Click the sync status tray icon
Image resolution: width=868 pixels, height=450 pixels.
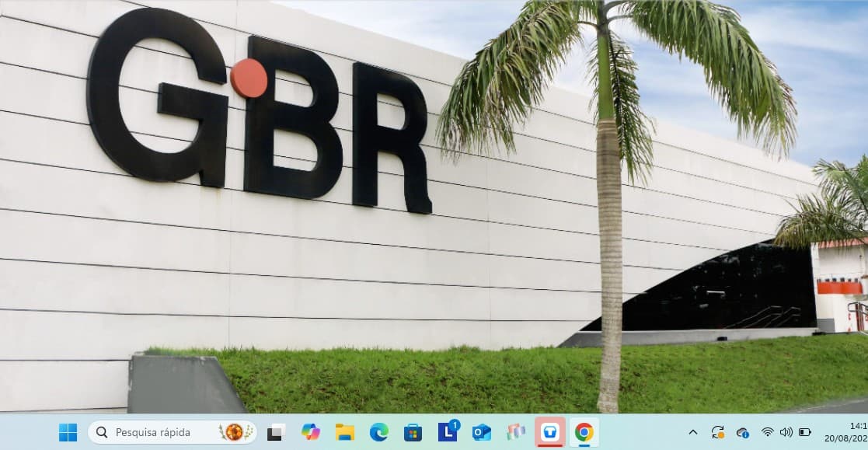(x=718, y=432)
